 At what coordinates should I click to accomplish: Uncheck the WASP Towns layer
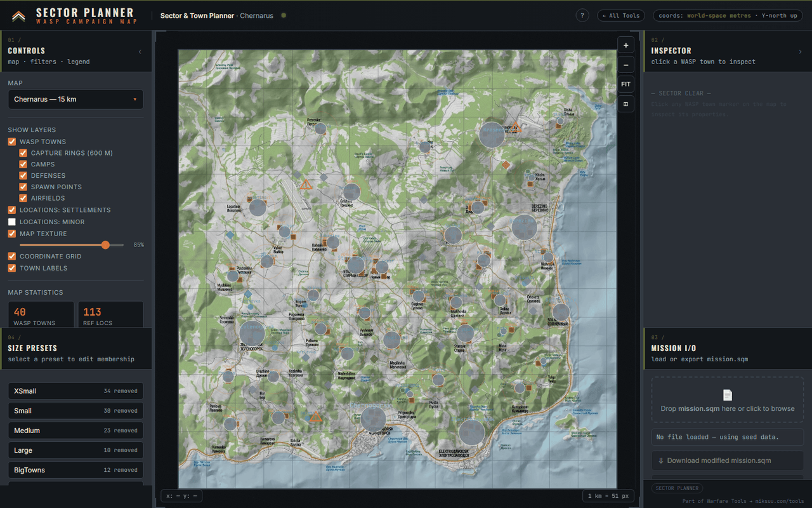[11, 142]
